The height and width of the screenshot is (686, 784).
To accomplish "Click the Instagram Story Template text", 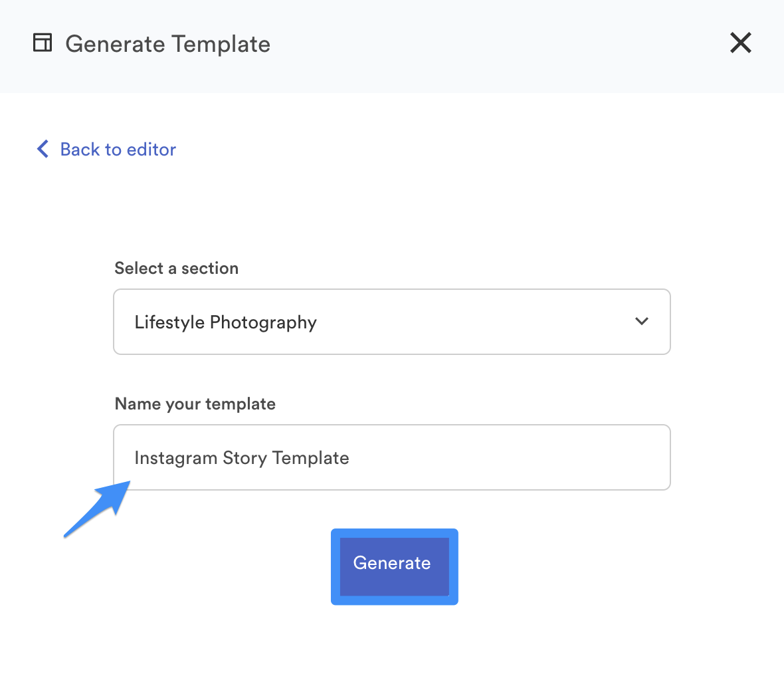I will click(241, 458).
